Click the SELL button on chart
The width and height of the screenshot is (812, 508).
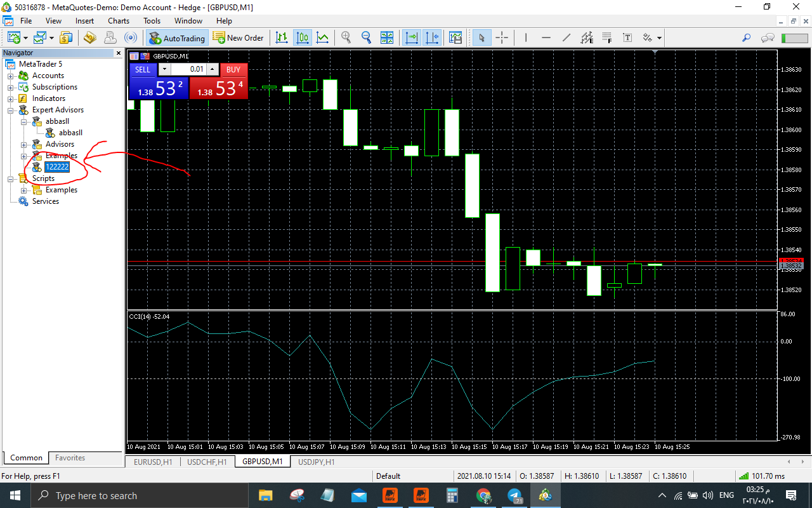point(143,70)
